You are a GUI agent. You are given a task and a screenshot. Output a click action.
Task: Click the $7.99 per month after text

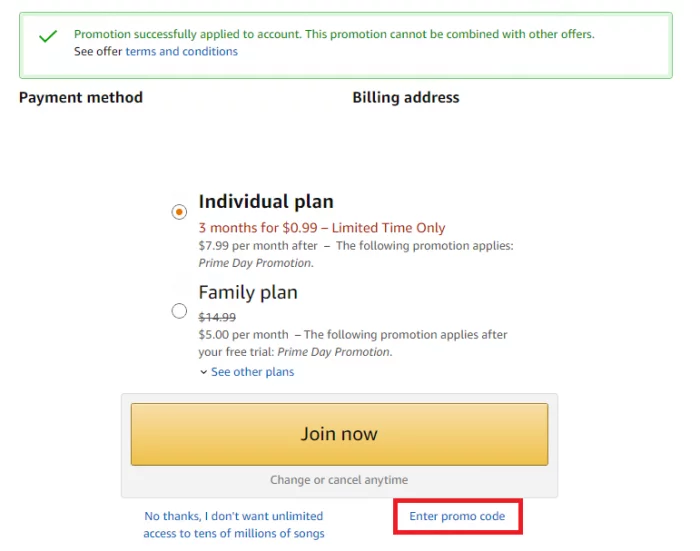(258, 245)
